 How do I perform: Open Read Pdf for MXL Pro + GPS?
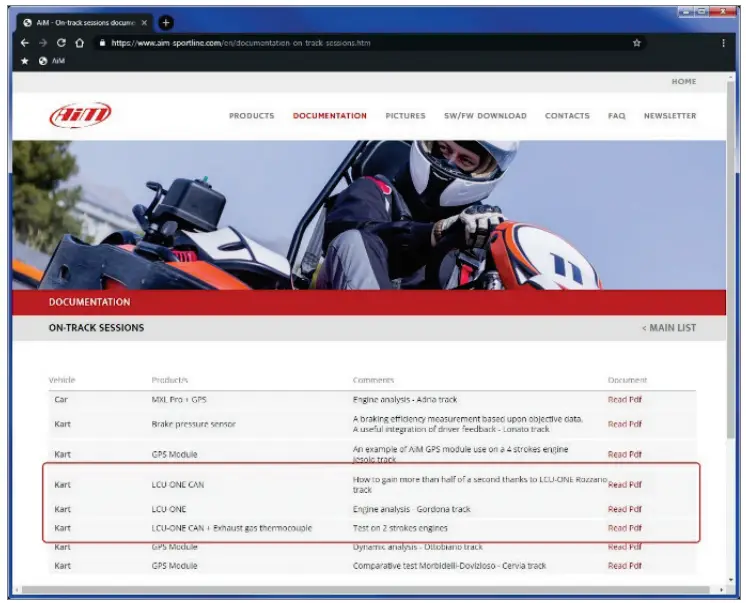pos(625,400)
